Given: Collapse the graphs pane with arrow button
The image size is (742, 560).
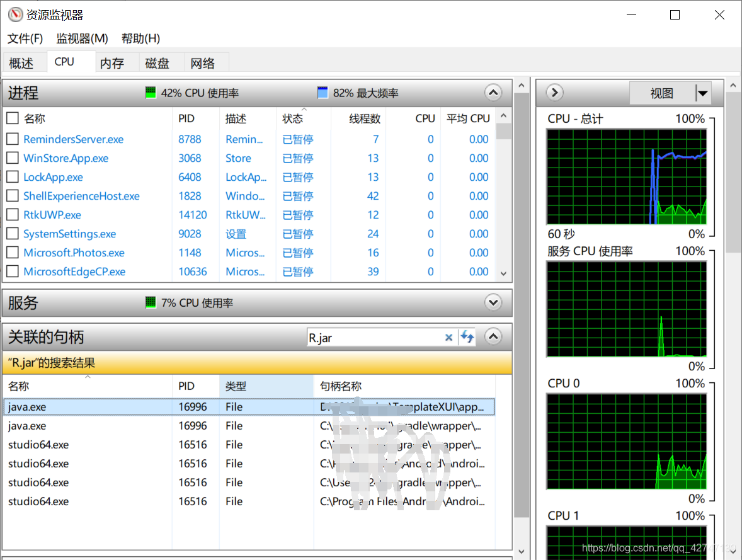Looking at the screenshot, I should pyautogui.click(x=554, y=93).
